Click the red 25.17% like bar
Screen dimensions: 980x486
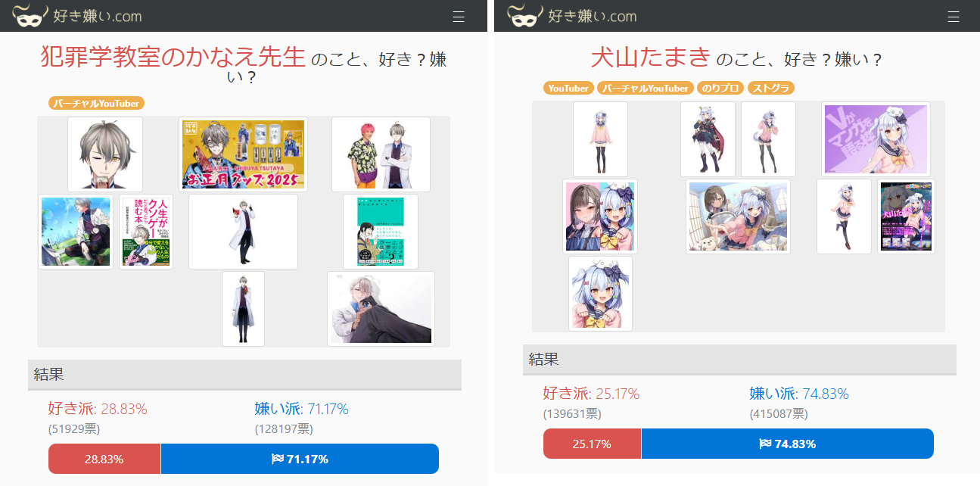tap(592, 444)
